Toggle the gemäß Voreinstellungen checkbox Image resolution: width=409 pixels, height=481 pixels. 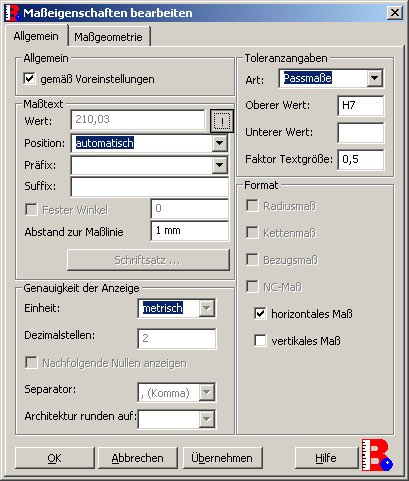(29, 79)
